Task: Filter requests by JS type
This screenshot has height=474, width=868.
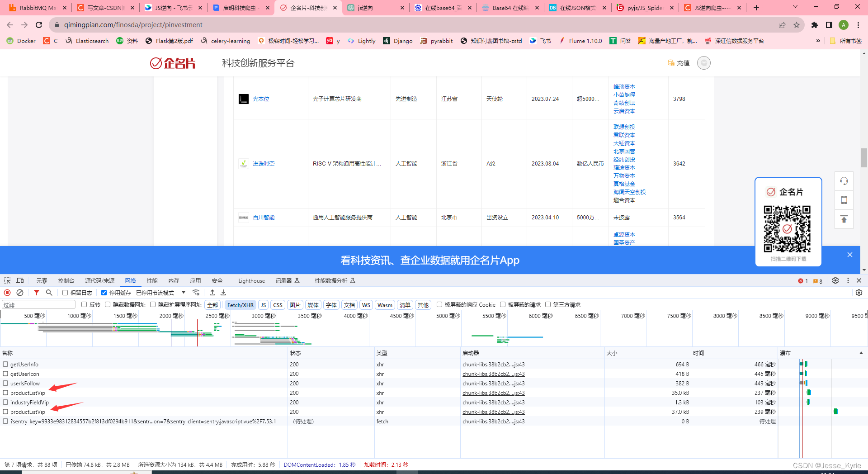Action: coord(263,305)
